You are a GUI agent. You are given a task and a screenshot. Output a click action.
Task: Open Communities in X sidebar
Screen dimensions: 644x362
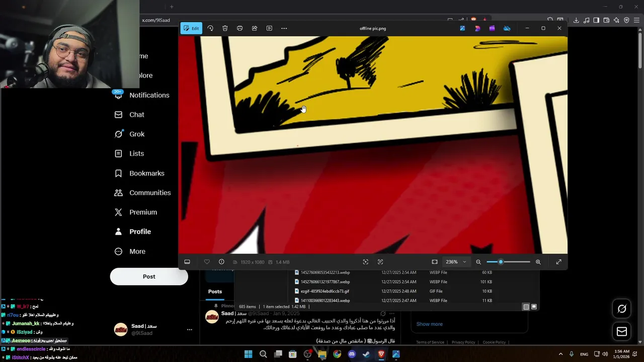click(142, 193)
